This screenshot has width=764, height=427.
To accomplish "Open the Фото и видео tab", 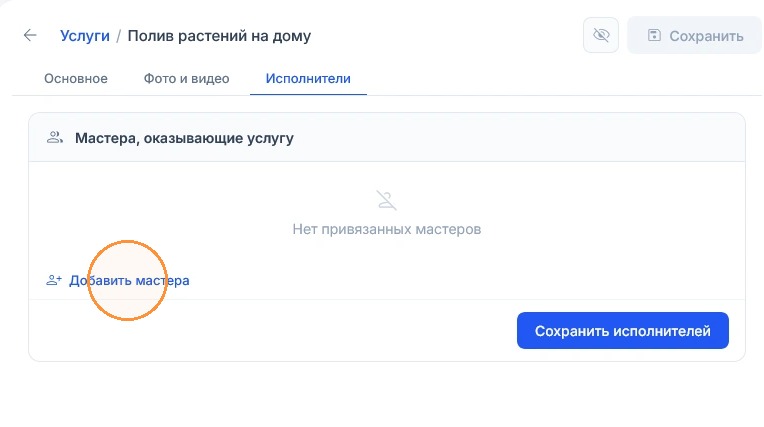I will (186, 78).
